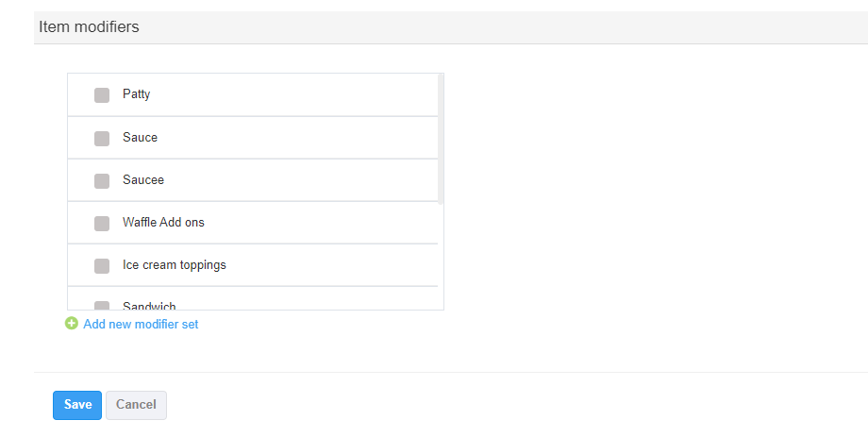Cancel the item modifier changes
Screen dimensions: 868x437
pyautogui.click(x=136, y=405)
